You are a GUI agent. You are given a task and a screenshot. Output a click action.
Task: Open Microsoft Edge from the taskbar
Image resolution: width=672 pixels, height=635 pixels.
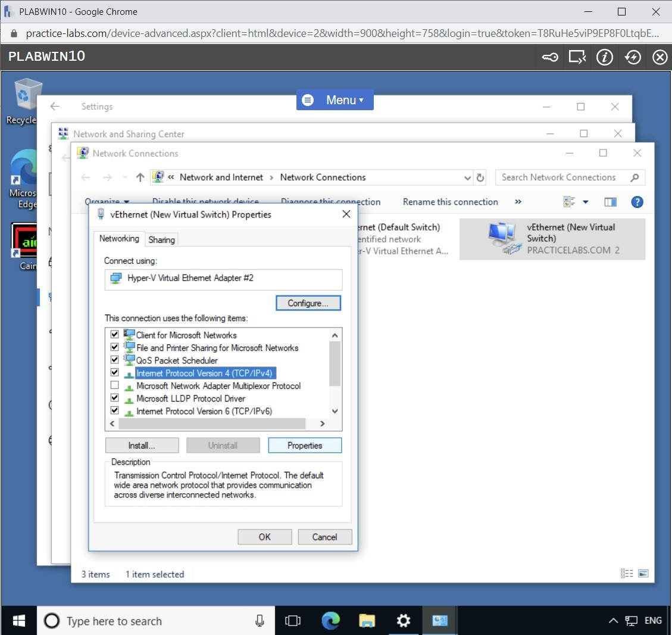pos(331,621)
